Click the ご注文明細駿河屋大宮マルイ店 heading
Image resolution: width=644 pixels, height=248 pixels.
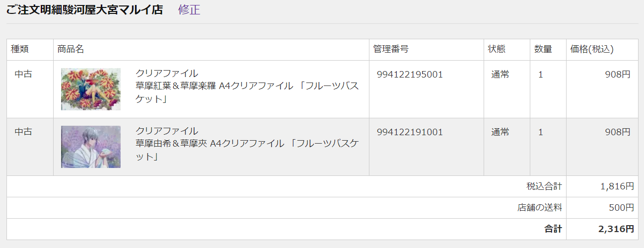point(84,9)
